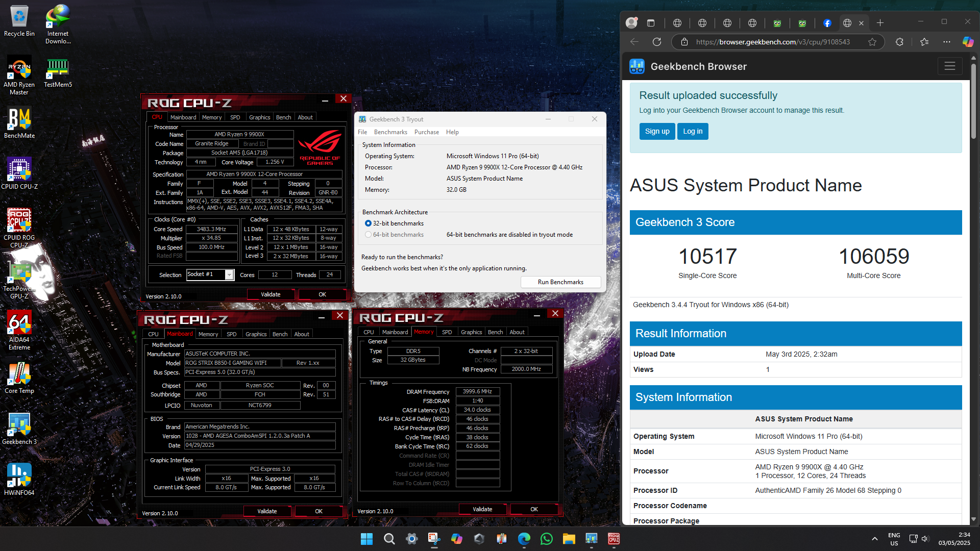Image resolution: width=980 pixels, height=551 pixels.
Task: Open Edge profile avatar icon
Action: pyautogui.click(x=632, y=22)
